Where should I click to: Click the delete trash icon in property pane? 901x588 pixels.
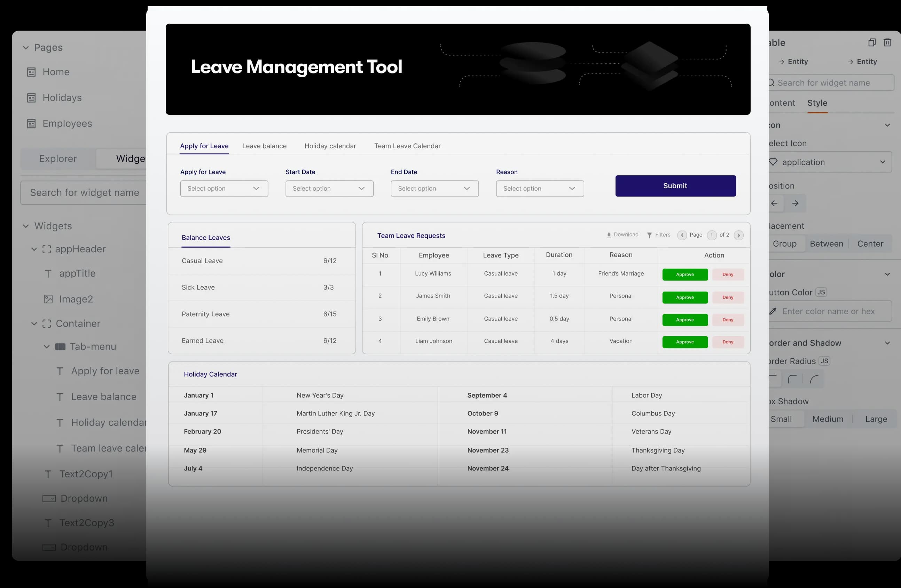(887, 42)
